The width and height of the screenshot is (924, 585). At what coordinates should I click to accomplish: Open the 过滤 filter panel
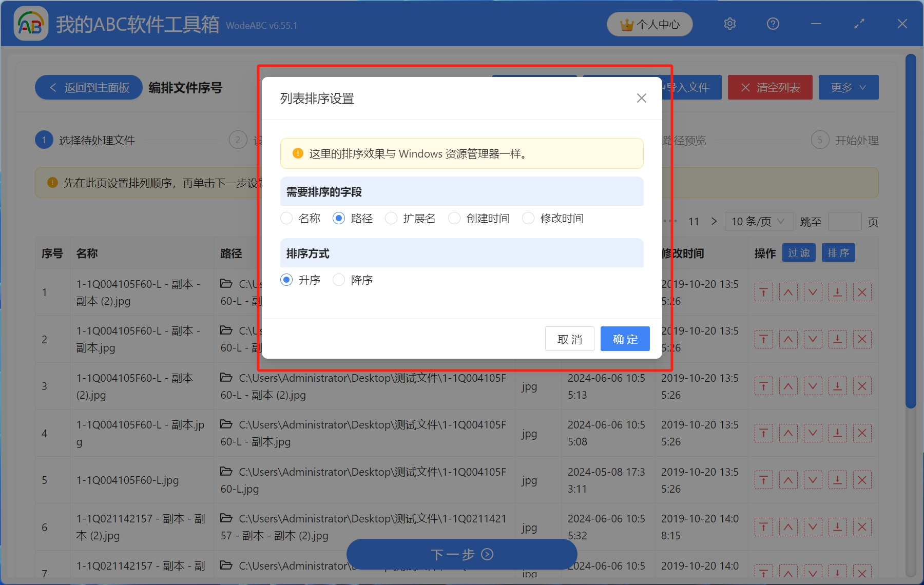click(x=799, y=252)
